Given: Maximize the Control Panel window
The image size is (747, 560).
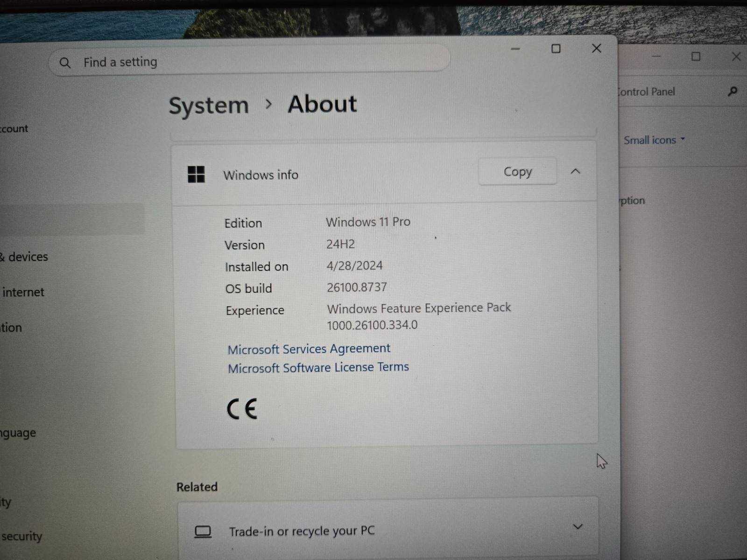Looking at the screenshot, I should coord(696,56).
